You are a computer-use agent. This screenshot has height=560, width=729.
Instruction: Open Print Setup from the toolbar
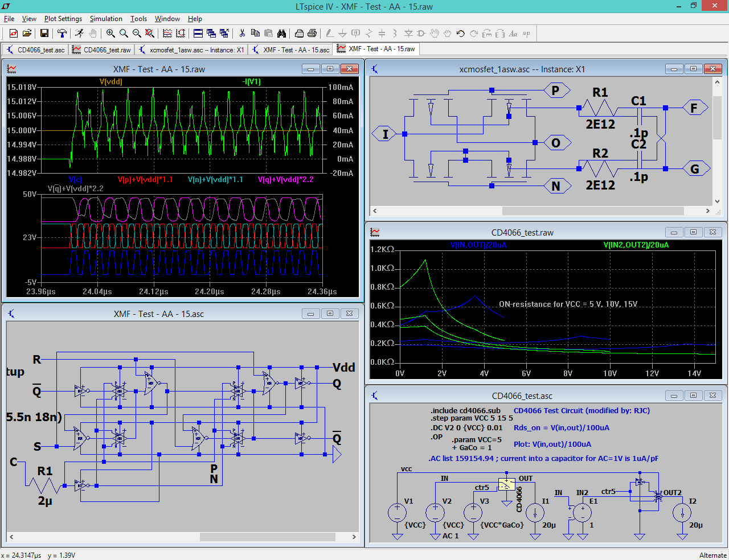point(299,34)
